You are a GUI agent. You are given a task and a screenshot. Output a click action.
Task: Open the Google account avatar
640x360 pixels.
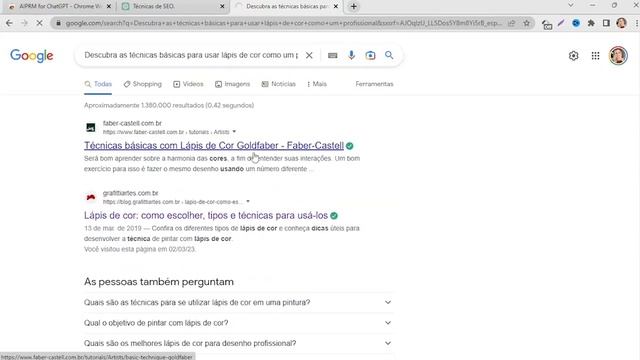tap(618, 55)
